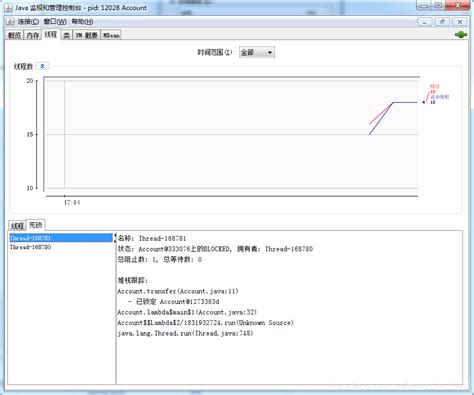
Task: Click the Java icon beside the 连接 menu
Action: 10,22
